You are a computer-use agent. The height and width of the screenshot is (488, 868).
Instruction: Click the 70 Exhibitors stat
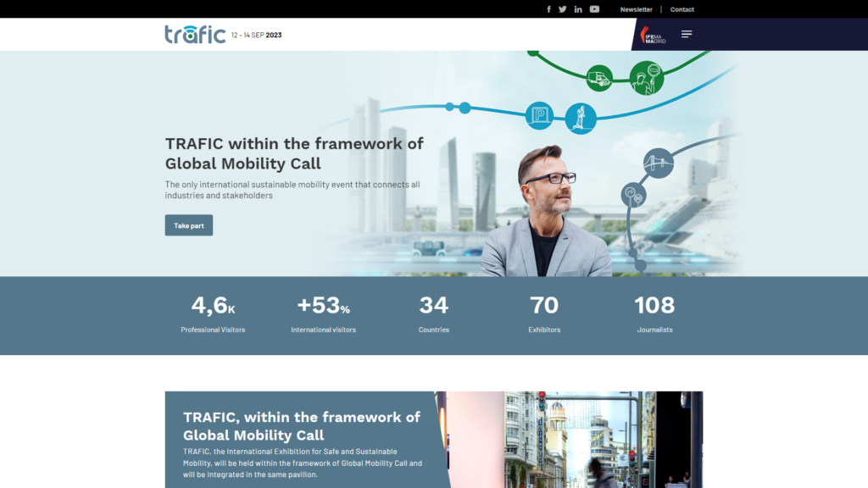click(544, 313)
